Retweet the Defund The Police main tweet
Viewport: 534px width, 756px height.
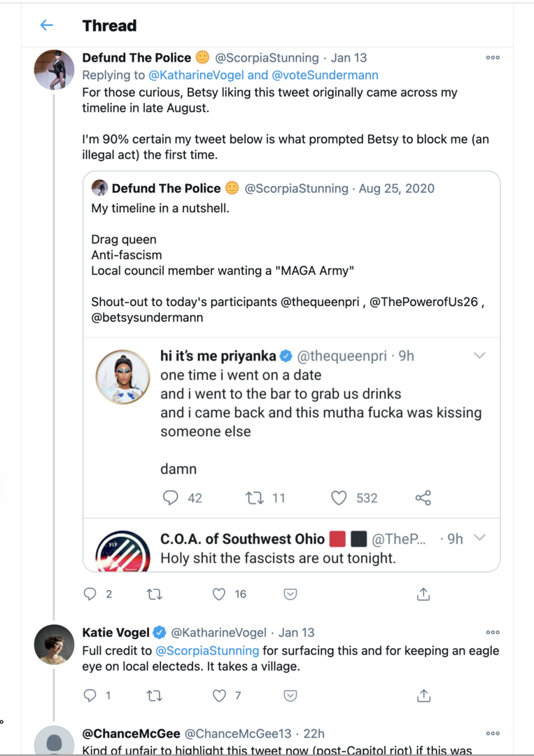coord(154,594)
